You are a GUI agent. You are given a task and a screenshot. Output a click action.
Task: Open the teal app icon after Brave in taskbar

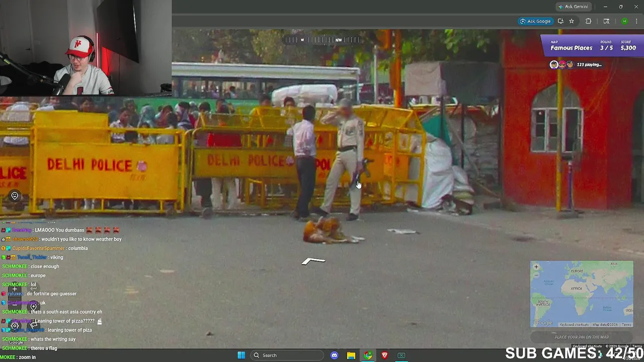coord(401,355)
